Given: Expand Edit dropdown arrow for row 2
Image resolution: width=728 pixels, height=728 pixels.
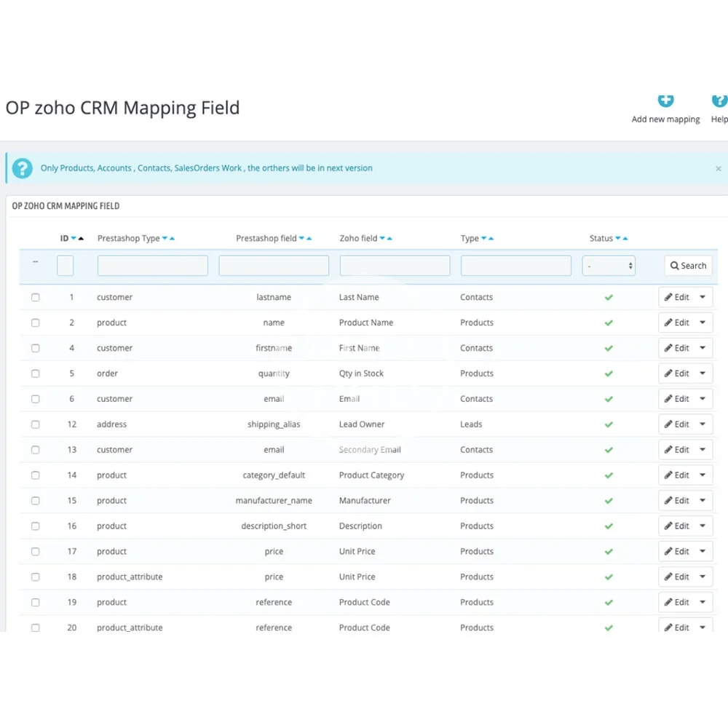Looking at the screenshot, I should pos(703,323).
